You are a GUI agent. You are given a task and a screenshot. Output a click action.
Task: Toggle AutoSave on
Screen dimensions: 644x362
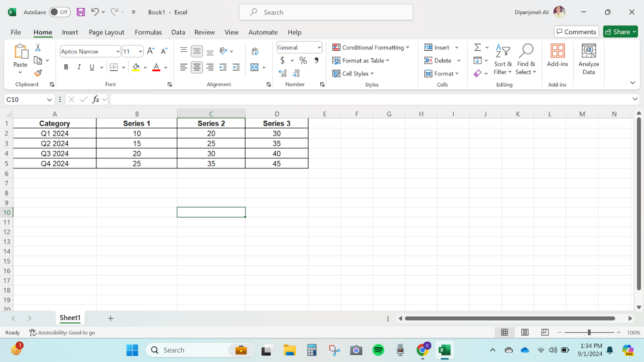tap(60, 12)
